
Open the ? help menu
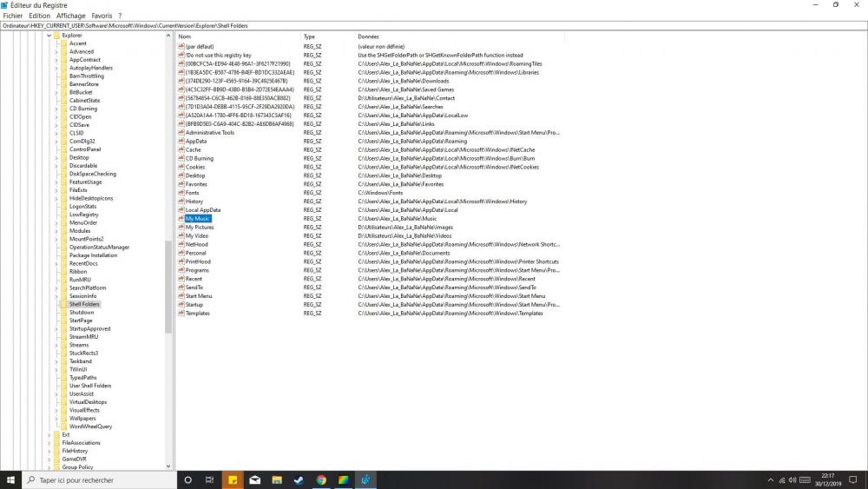pos(120,16)
